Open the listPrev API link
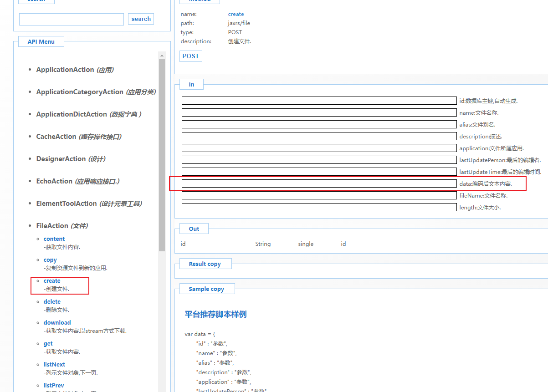The image size is (548, 392). pyautogui.click(x=54, y=385)
